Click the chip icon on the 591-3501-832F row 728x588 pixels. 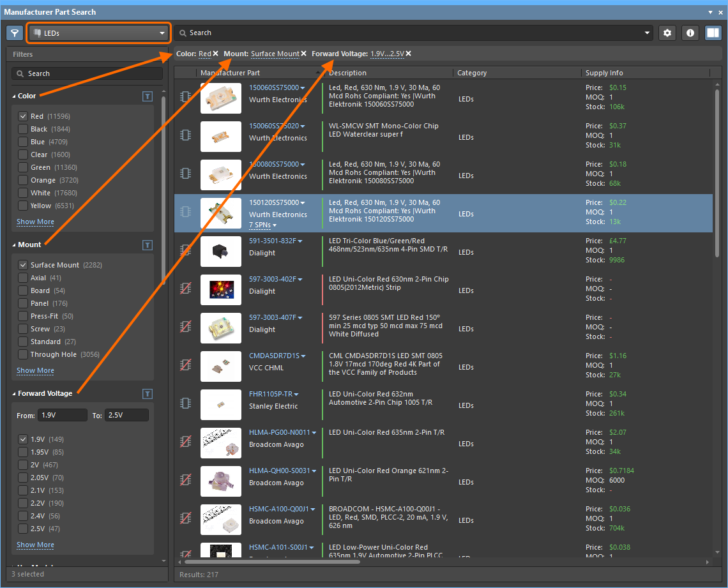coord(185,251)
